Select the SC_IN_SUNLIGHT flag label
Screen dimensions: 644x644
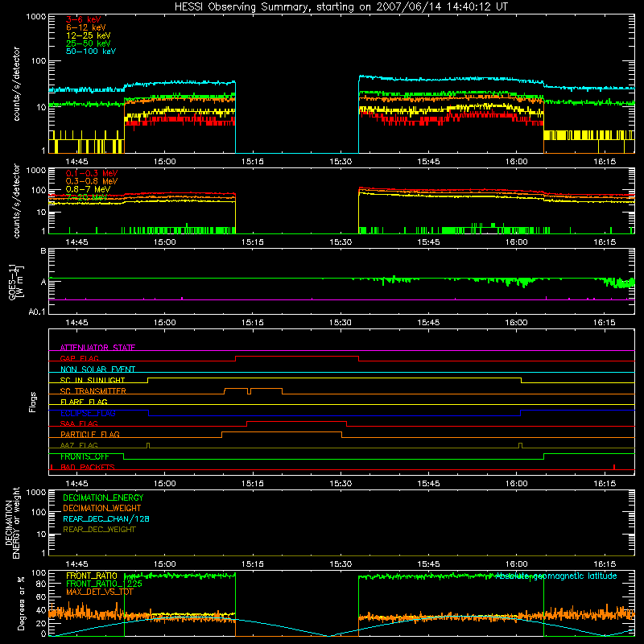click(x=93, y=380)
